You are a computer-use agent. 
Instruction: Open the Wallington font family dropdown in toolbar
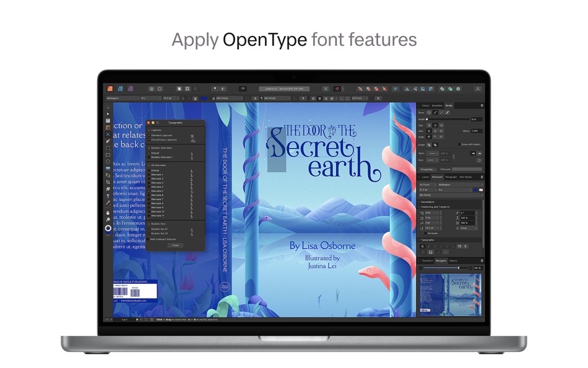tap(123, 99)
